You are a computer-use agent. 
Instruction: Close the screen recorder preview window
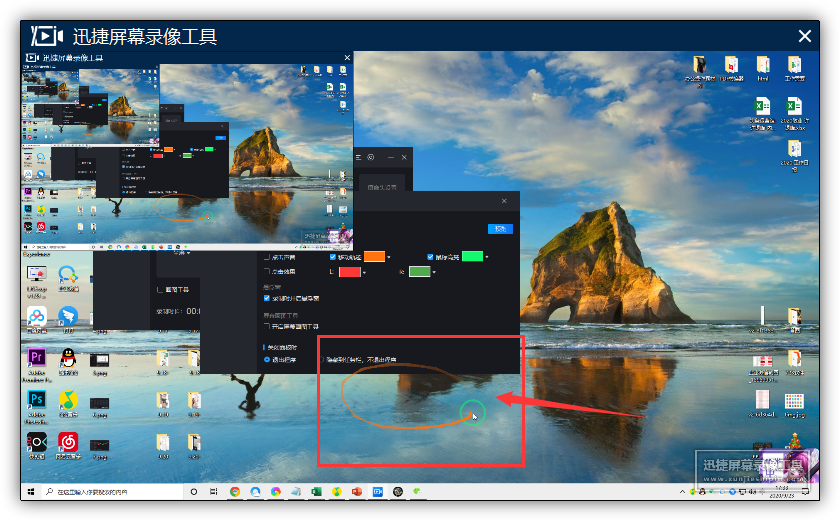coord(804,36)
